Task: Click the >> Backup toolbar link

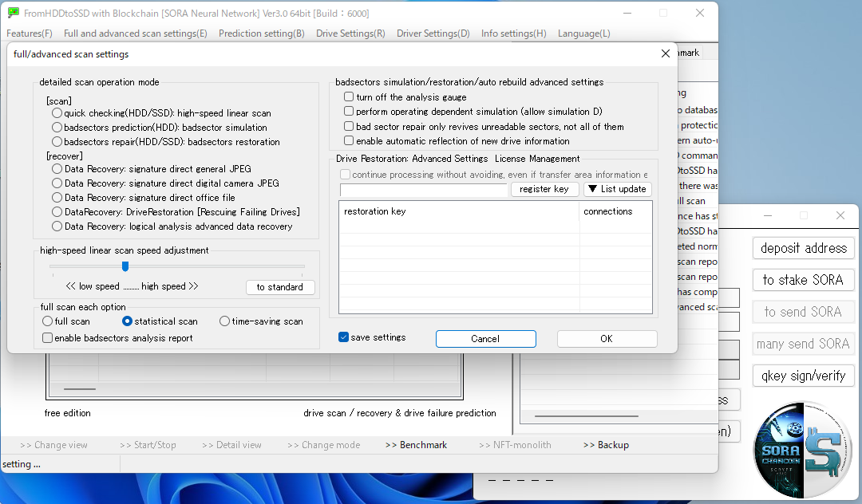Action: tap(606, 445)
